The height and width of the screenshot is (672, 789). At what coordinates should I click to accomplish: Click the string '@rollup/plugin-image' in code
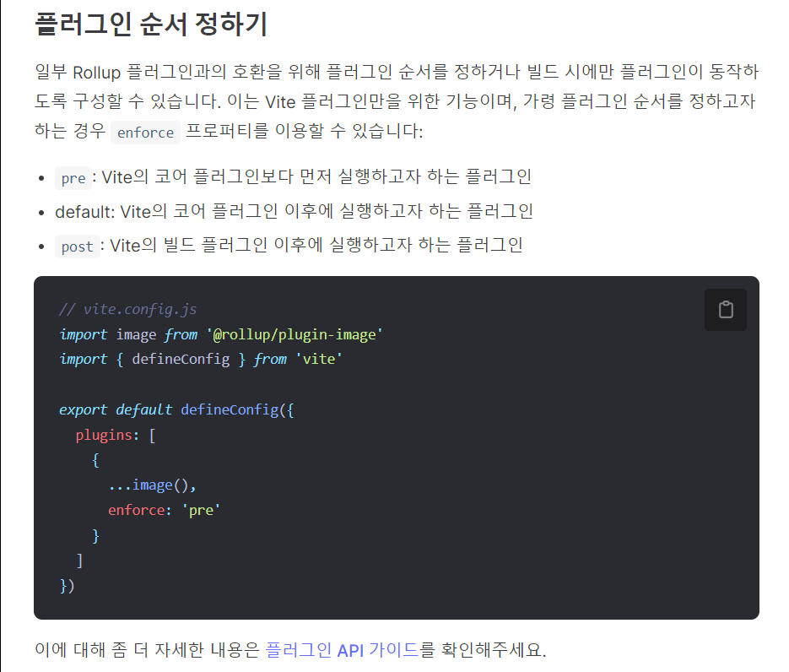click(295, 335)
